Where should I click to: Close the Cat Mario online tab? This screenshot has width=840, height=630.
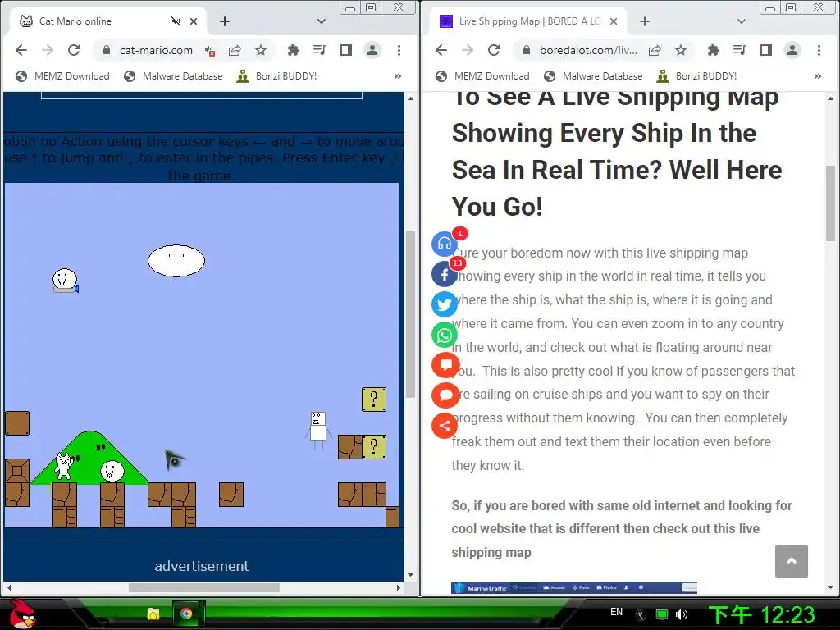point(194,21)
